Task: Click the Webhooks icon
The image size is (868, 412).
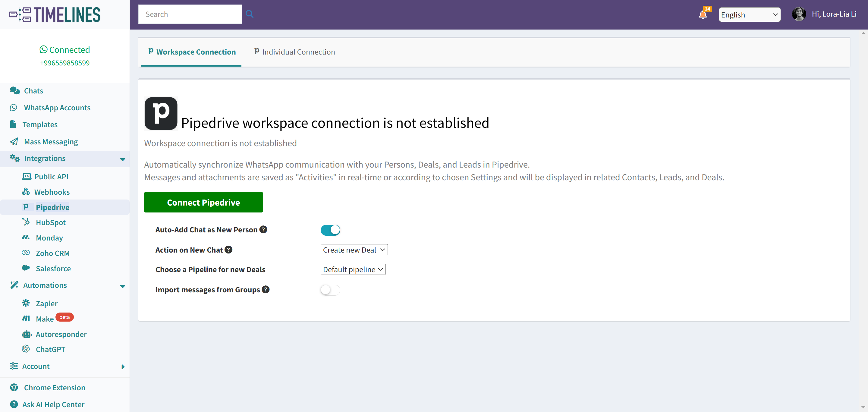Action: click(x=26, y=192)
